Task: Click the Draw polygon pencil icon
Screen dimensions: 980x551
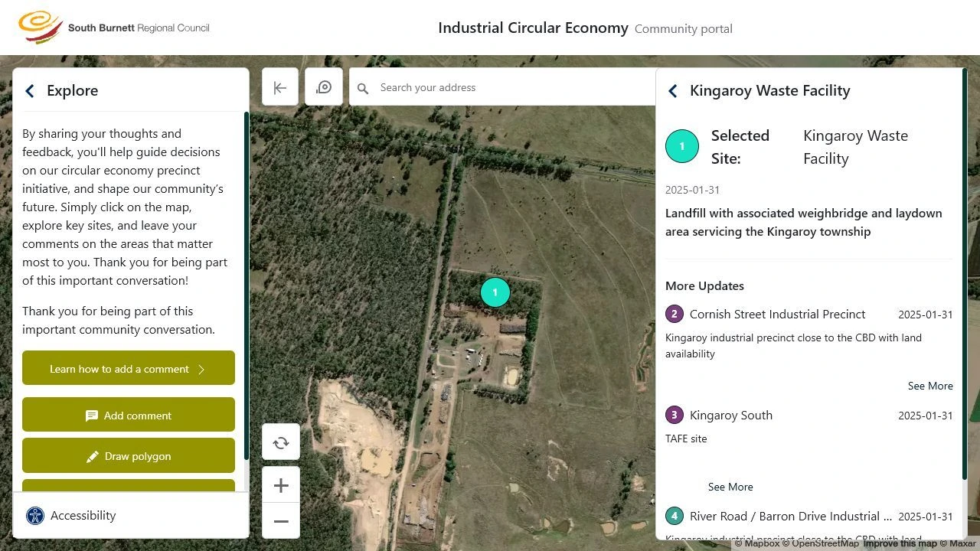Action: 93,456
